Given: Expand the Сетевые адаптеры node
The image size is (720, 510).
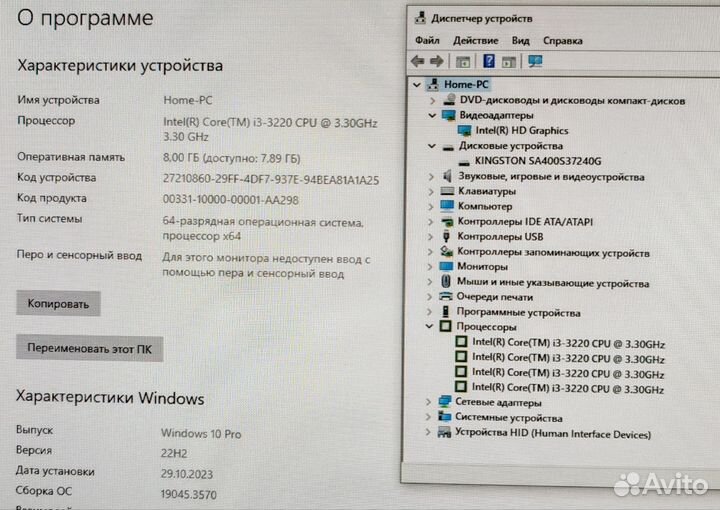Looking at the screenshot, I should pyautogui.click(x=428, y=402).
